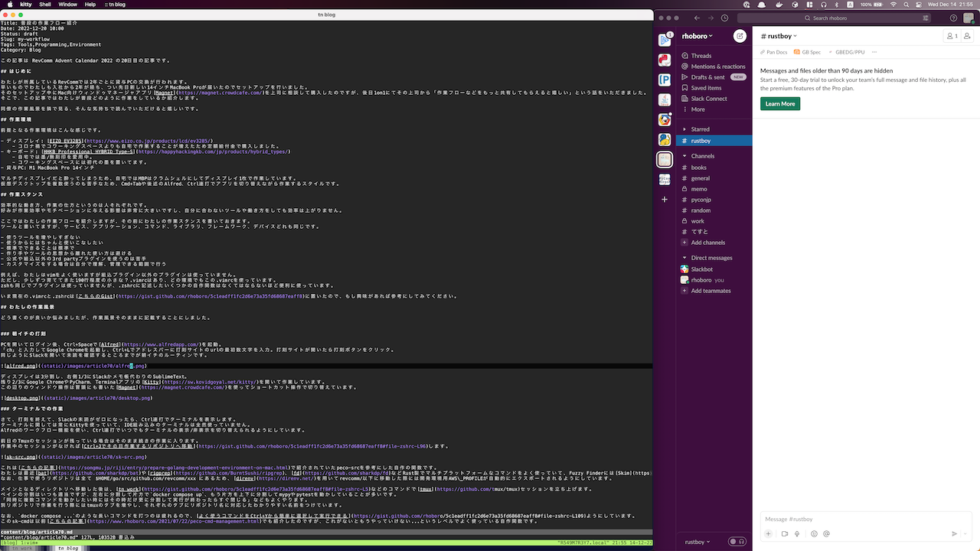Open the Slack history clock icon
The image size is (980, 551).
724,18
